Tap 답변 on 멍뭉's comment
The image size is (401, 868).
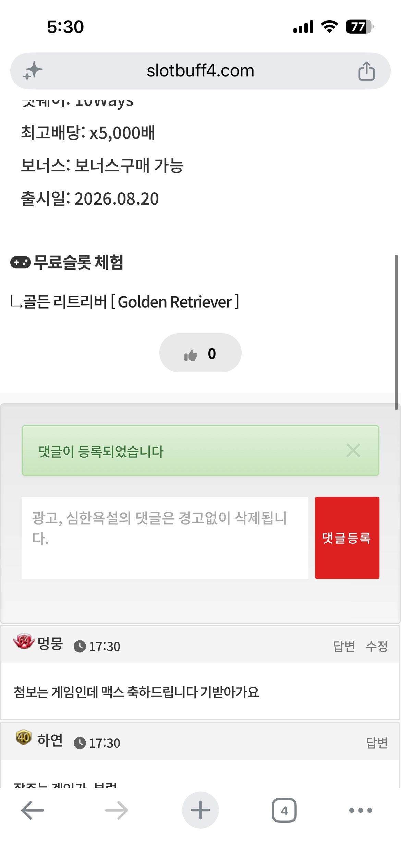pyautogui.click(x=344, y=646)
